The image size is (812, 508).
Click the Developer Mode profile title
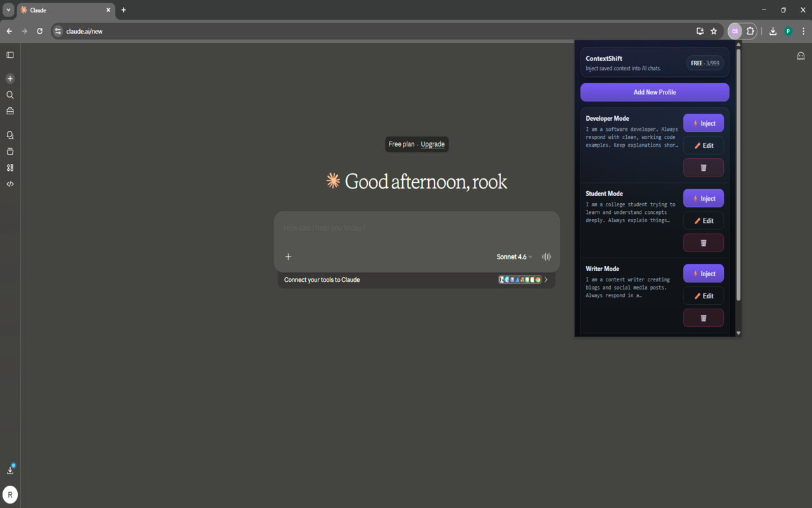(607, 119)
